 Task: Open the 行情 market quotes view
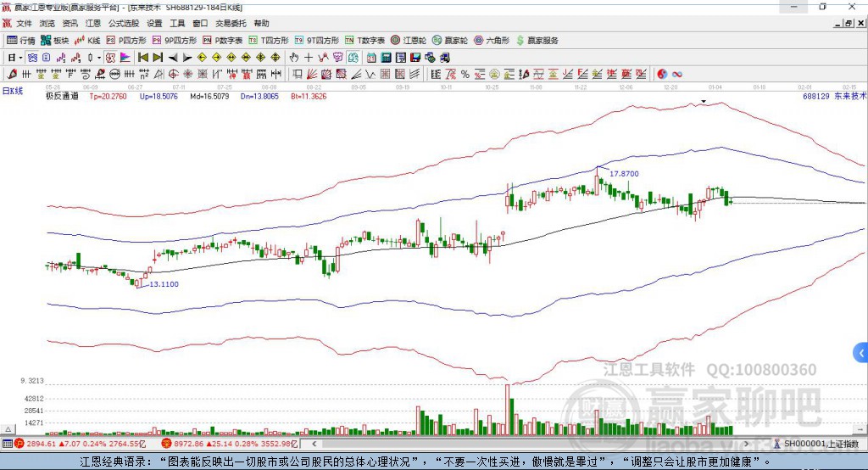point(20,41)
